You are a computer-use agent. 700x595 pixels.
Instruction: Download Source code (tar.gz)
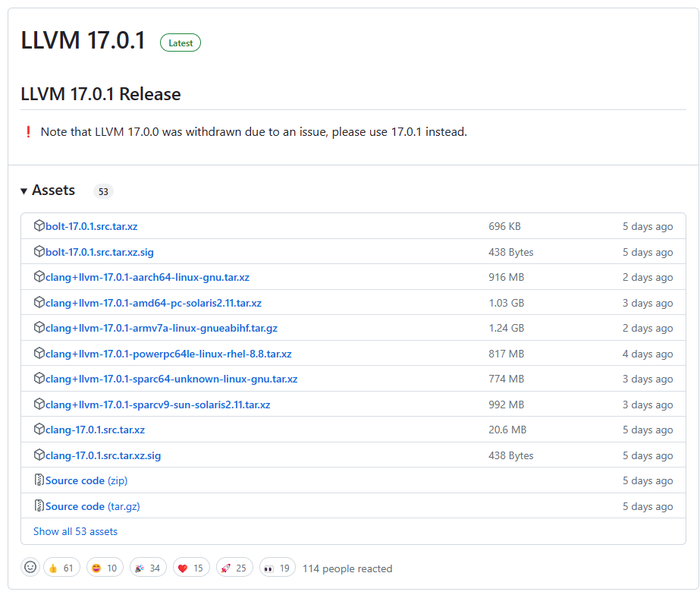point(93,506)
